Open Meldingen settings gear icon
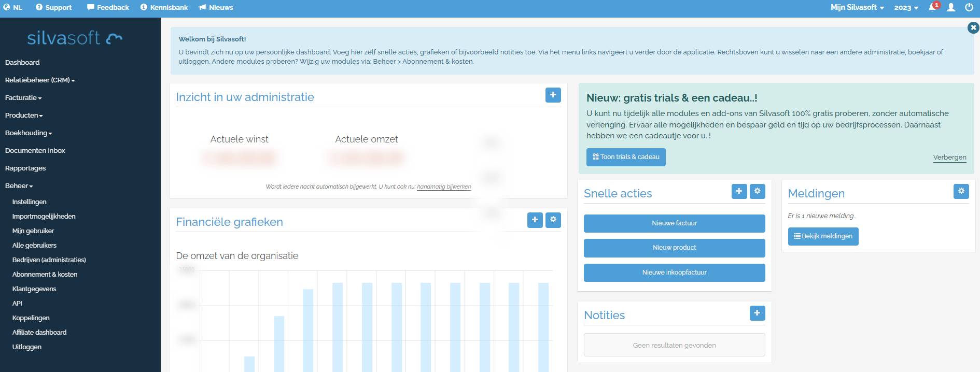980x372 pixels. pos(961,191)
